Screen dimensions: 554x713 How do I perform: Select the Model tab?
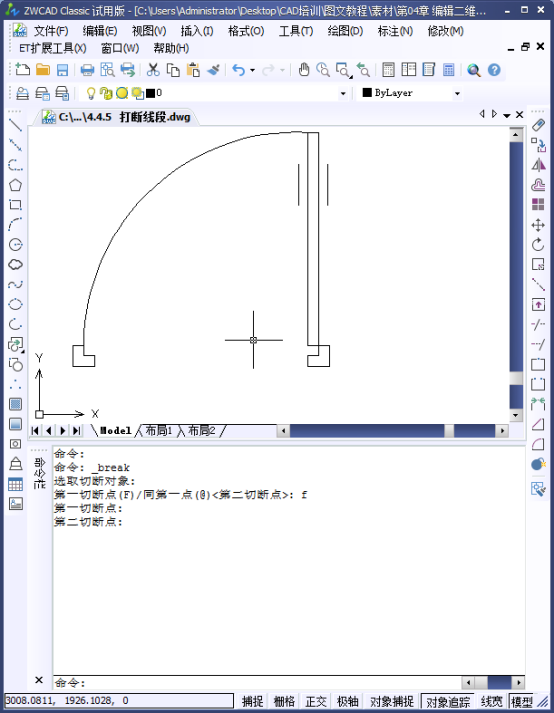115,431
